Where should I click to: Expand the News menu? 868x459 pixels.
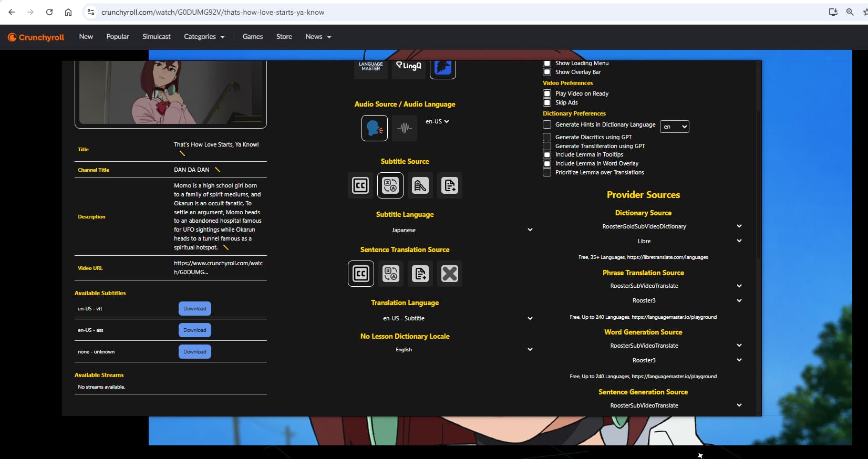click(x=318, y=37)
